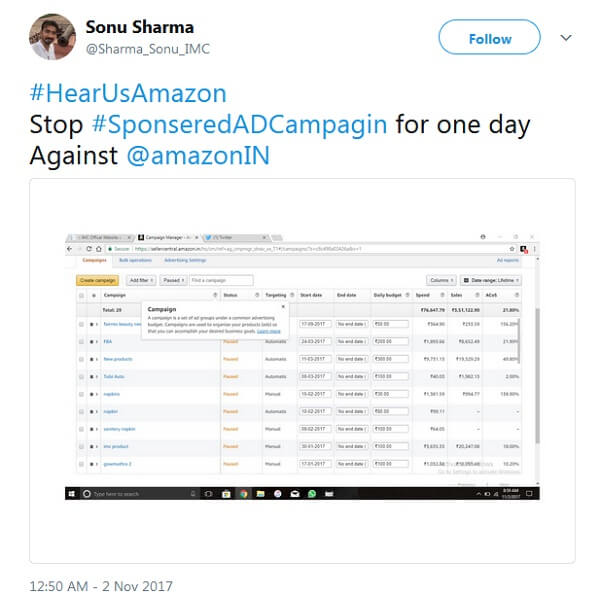This screenshot has height=596, width=600.
Task: Tick the select-all campaigns header checkbox
Action: click(x=81, y=296)
